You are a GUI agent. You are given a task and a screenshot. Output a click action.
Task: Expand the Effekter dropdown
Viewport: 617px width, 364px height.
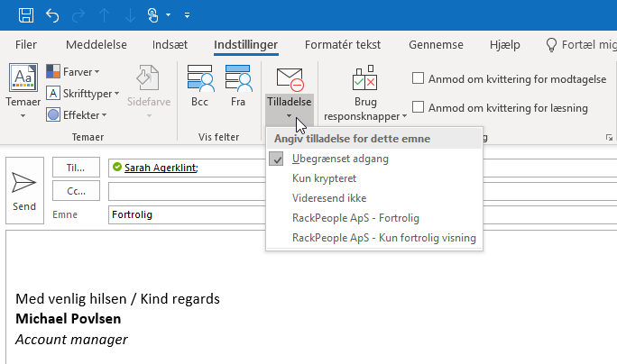[x=77, y=114]
